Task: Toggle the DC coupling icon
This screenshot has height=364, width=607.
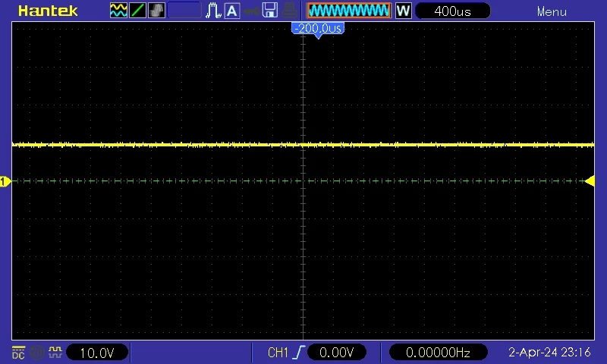Action: (18, 353)
